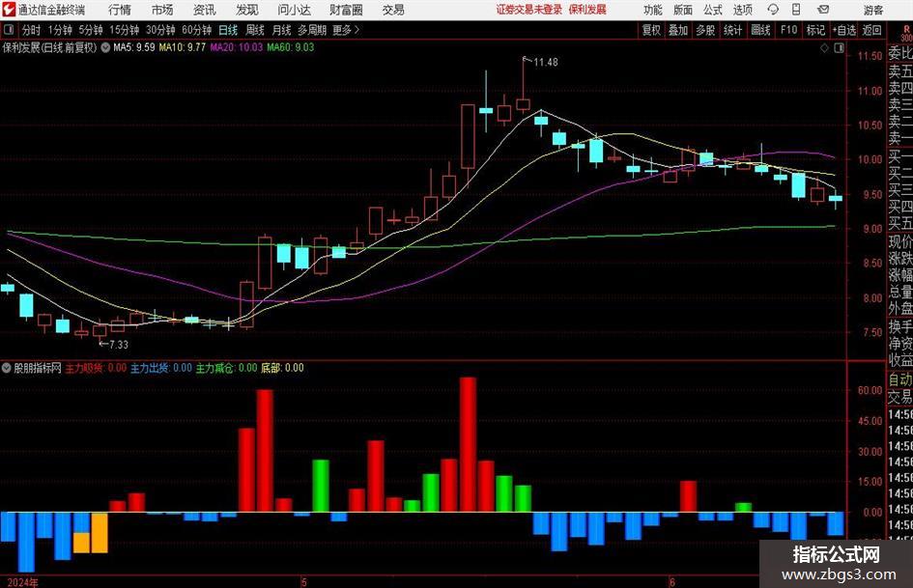Click the diamond icon at chart top right
Viewport: 913px width, 588px height.
(x=824, y=48)
